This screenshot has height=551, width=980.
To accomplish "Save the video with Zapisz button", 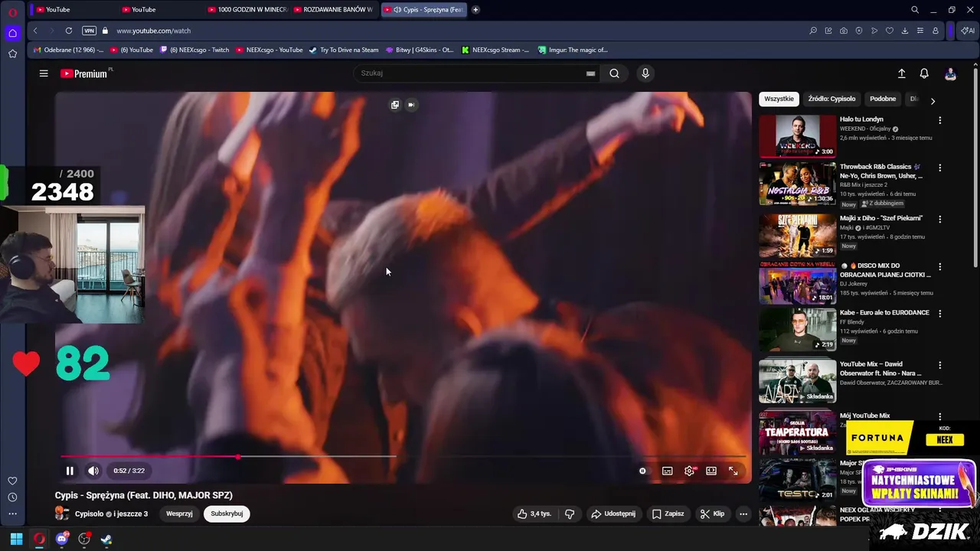I will (668, 514).
